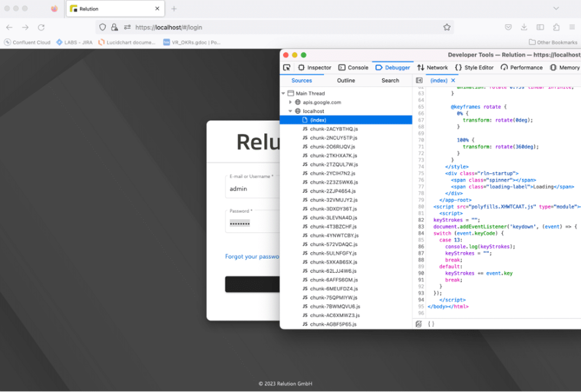Screen dimensions: 581x392
Task: Open the Style Editor panel
Action: point(474,67)
